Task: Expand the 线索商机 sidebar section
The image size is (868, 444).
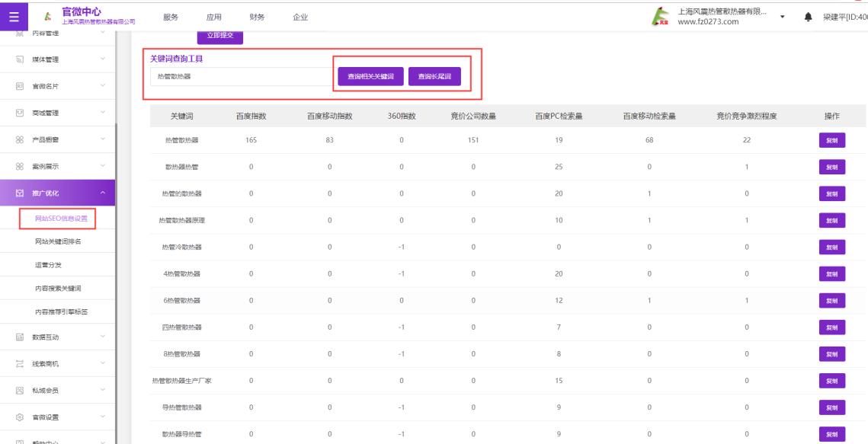Action: pos(102,363)
